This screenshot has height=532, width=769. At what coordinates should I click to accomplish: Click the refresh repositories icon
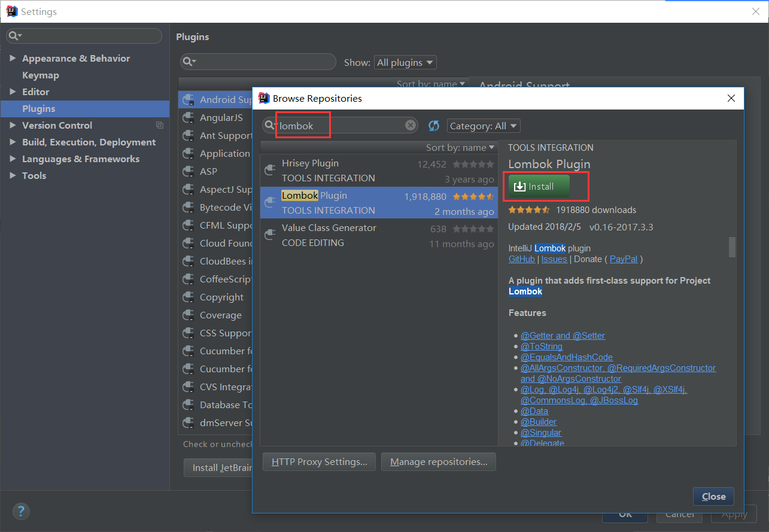pos(434,126)
